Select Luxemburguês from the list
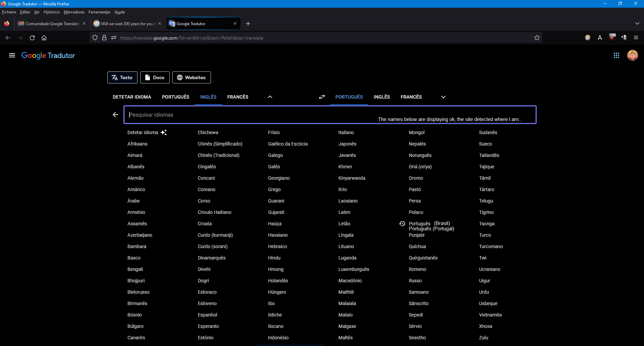644x346 pixels. [354, 269]
